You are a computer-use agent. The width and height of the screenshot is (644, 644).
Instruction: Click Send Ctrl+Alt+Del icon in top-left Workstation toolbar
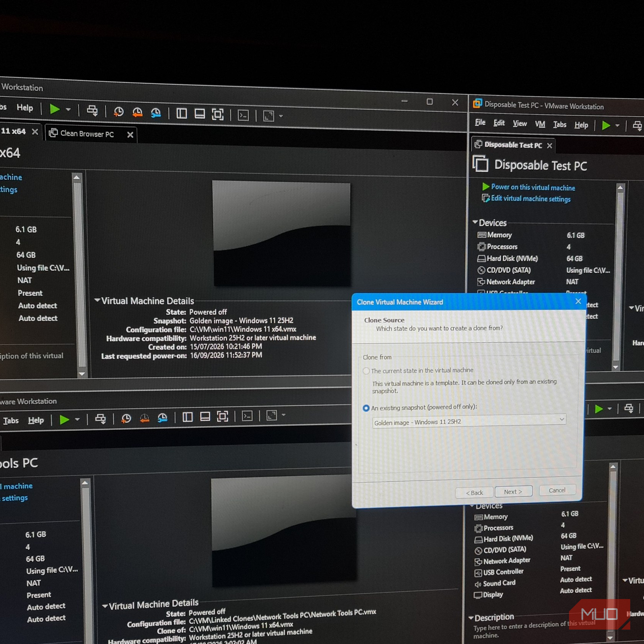(x=92, y=111)
